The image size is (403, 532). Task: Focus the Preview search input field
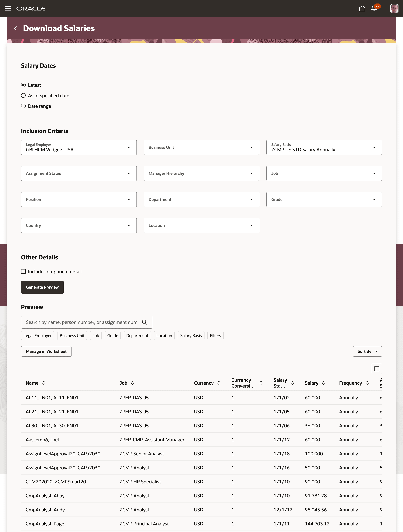(81, 322)
